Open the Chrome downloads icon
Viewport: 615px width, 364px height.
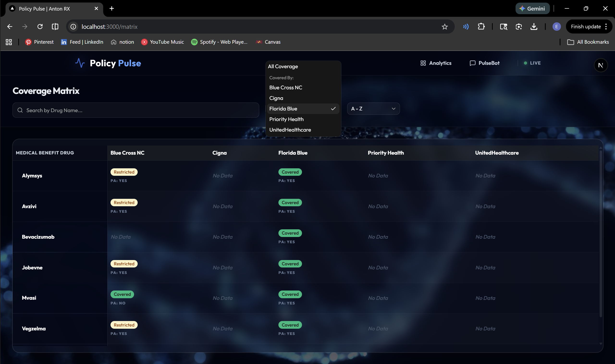pyautogui.click(x=534, y=26)
